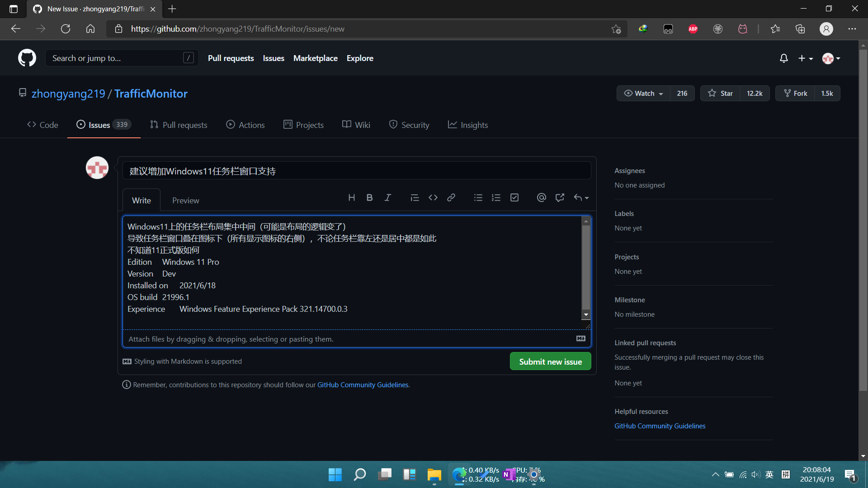The image size is (868, 488).
Task: Switch to the Preview tab
Action: click(x=185, y=200)
